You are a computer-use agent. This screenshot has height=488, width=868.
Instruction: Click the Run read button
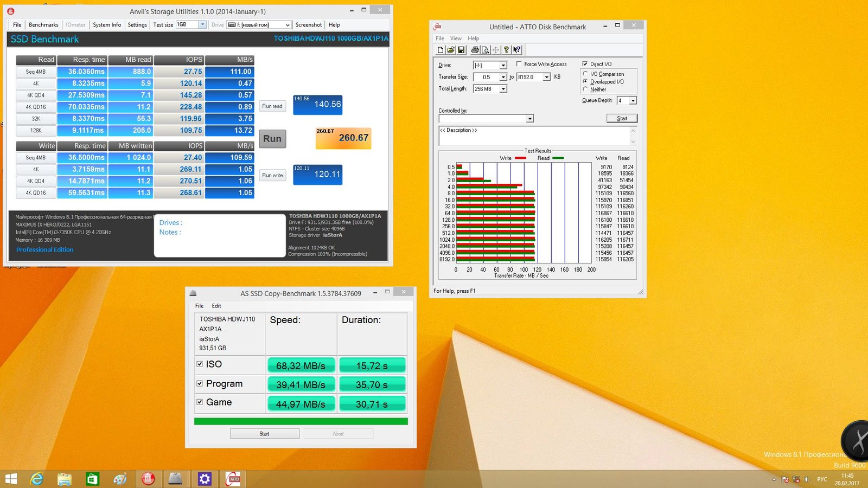[x=272, y=106]
